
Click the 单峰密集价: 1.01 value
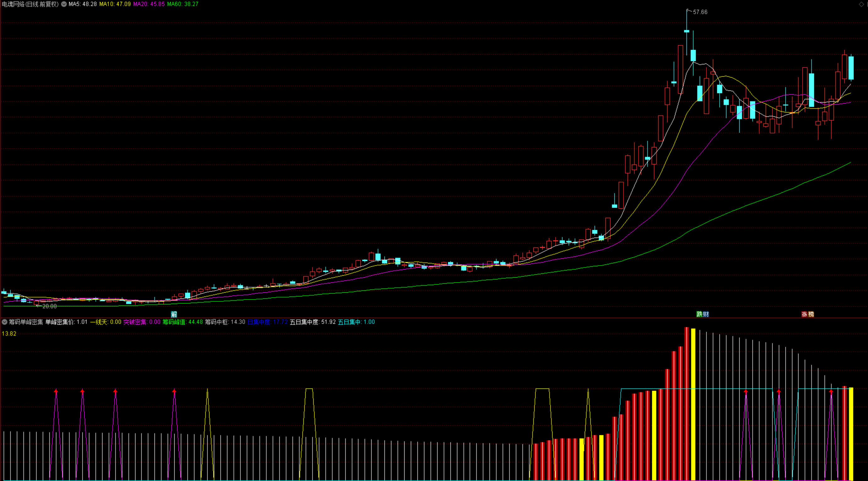[x=66, y=322]
